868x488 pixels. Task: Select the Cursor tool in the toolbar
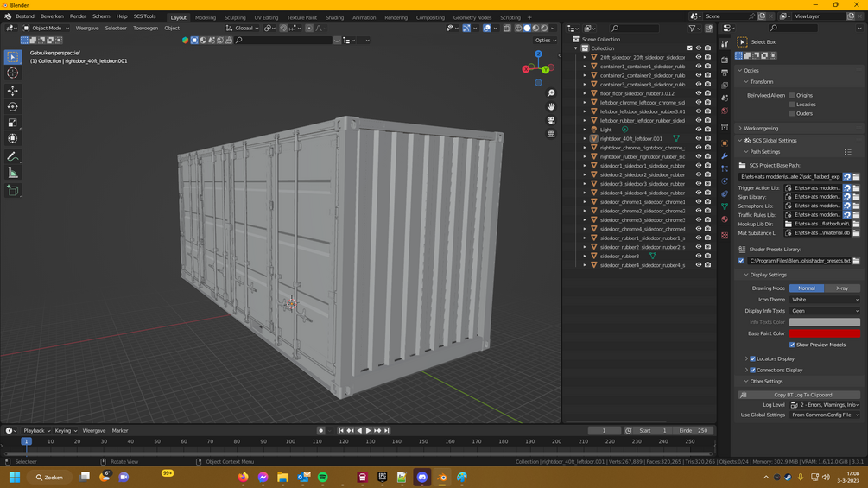pyautogui.click(x=13, y=73)
